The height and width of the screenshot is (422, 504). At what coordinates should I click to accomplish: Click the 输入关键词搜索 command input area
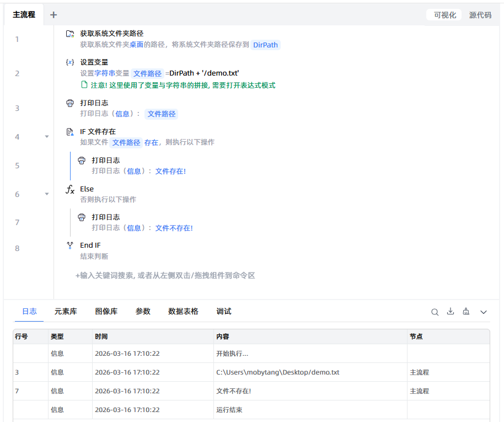(x=165, y=275)
